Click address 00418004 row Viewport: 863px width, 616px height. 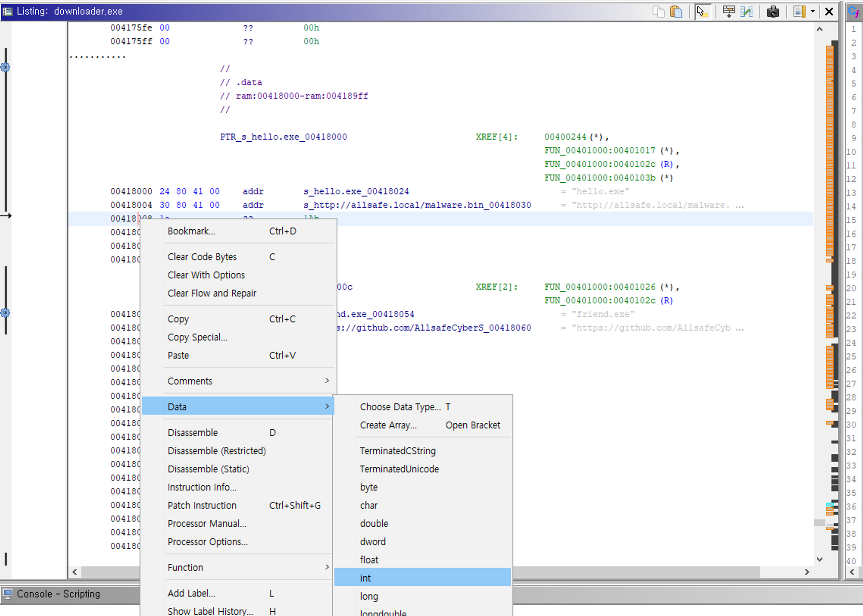(131, 205)
